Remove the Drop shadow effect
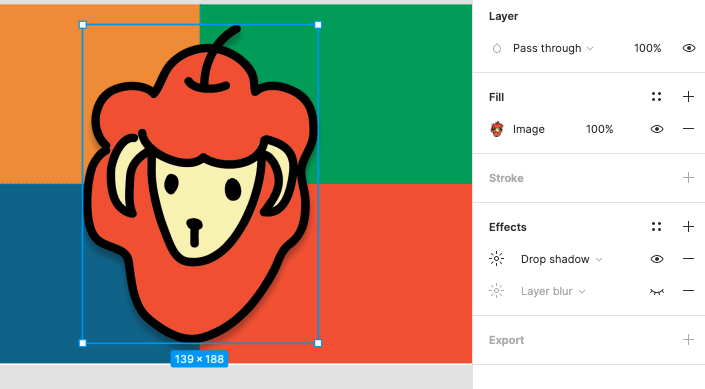Image resolution: width=705 pixels, height=389 pixels. click(688, 259)
